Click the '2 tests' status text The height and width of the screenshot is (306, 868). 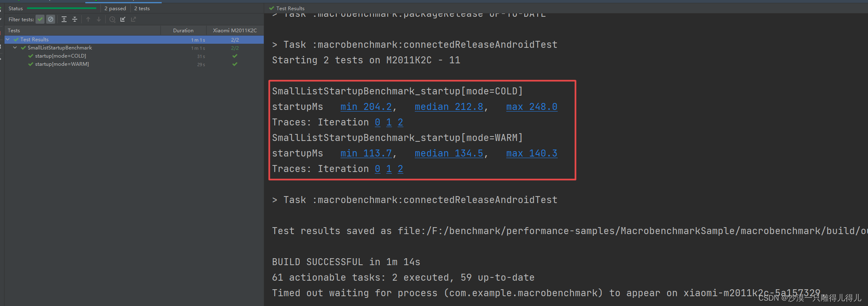[142, 8]
